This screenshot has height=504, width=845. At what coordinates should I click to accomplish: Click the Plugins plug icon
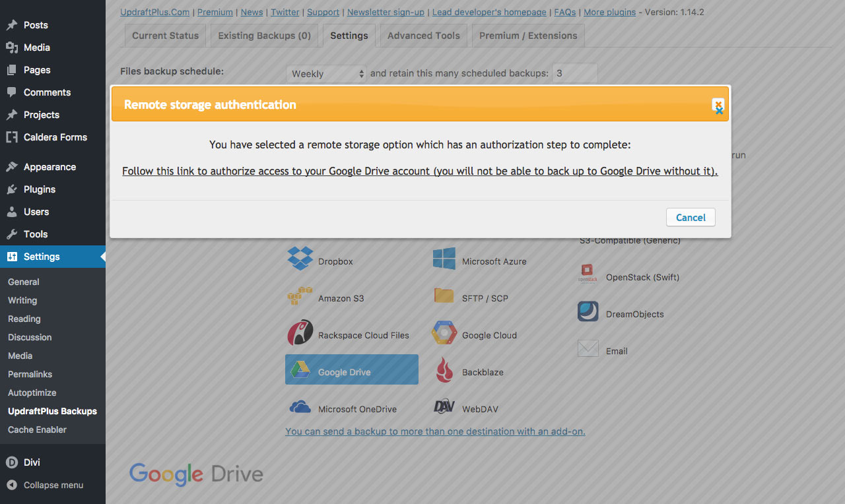12,189
